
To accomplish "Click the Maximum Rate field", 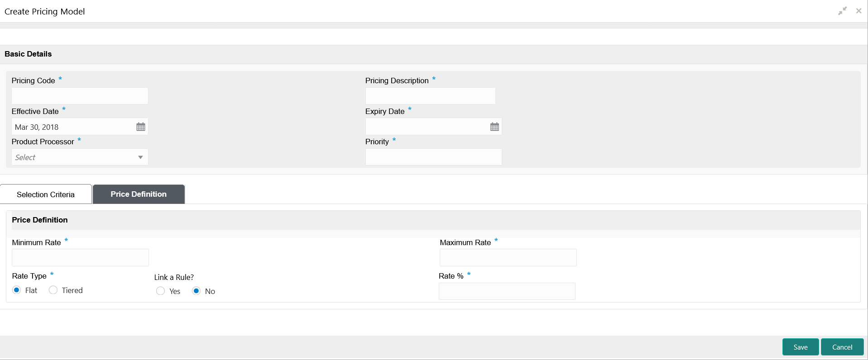I will (508, 258).
